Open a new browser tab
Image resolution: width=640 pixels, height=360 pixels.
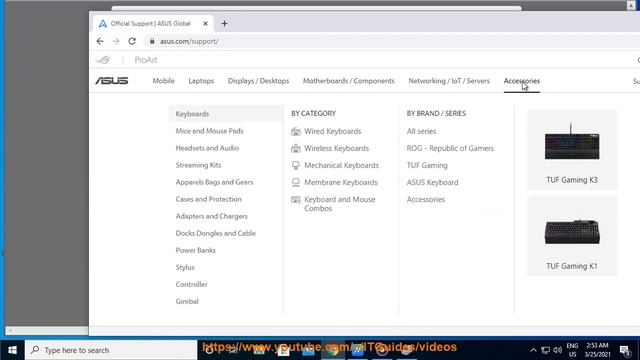224,24
